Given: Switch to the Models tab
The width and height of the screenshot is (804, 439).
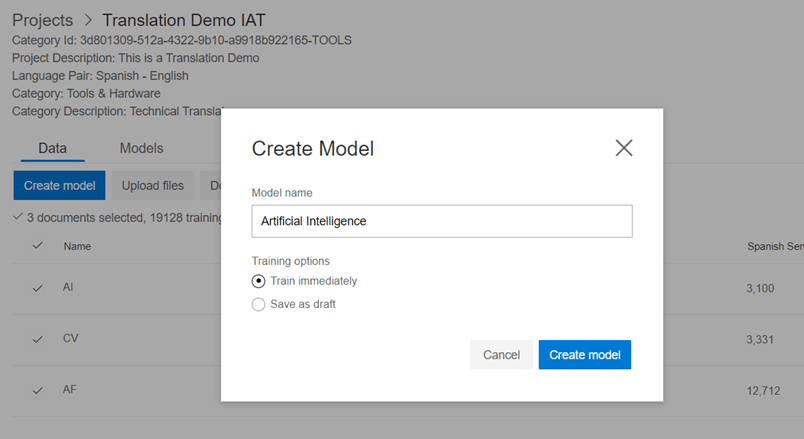Looking at the screenshot, I should click(x=141, y=148).
